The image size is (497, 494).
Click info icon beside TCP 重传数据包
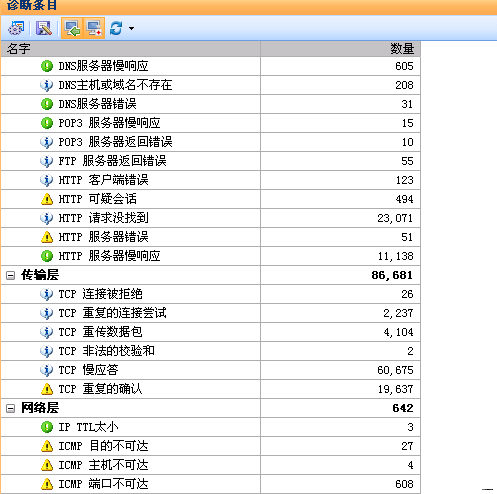[x=47, y=332]
